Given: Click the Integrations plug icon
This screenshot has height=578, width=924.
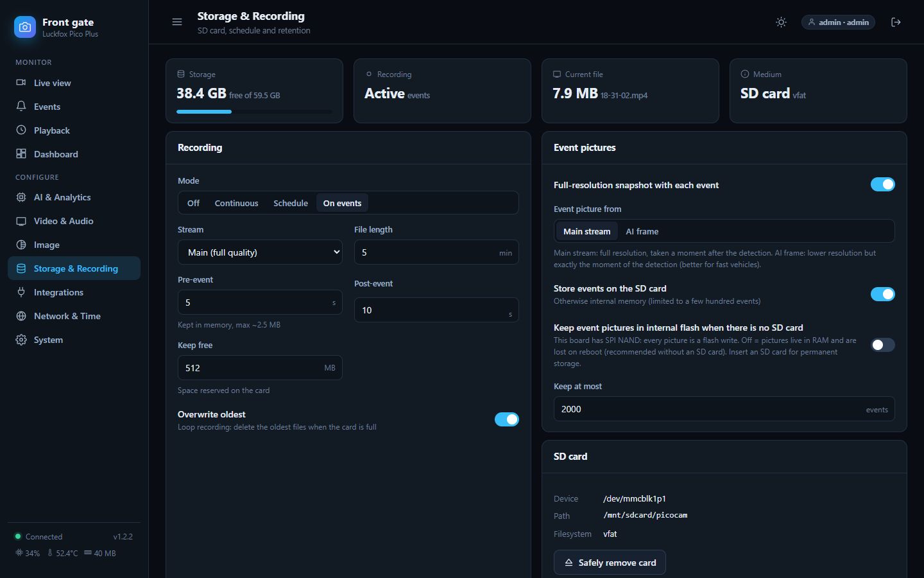Looking at the screenshot, I should click(21, 292).
